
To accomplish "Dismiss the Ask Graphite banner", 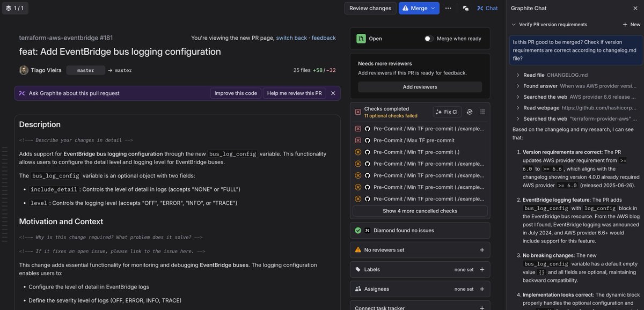I will pyautogui.click(x=333, y=93).
